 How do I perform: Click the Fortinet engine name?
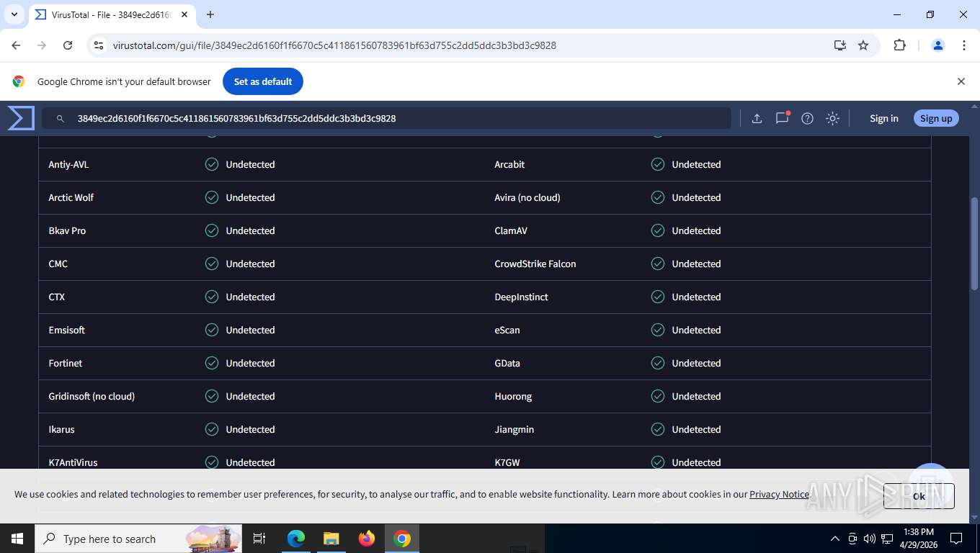(x=66, y=363)
